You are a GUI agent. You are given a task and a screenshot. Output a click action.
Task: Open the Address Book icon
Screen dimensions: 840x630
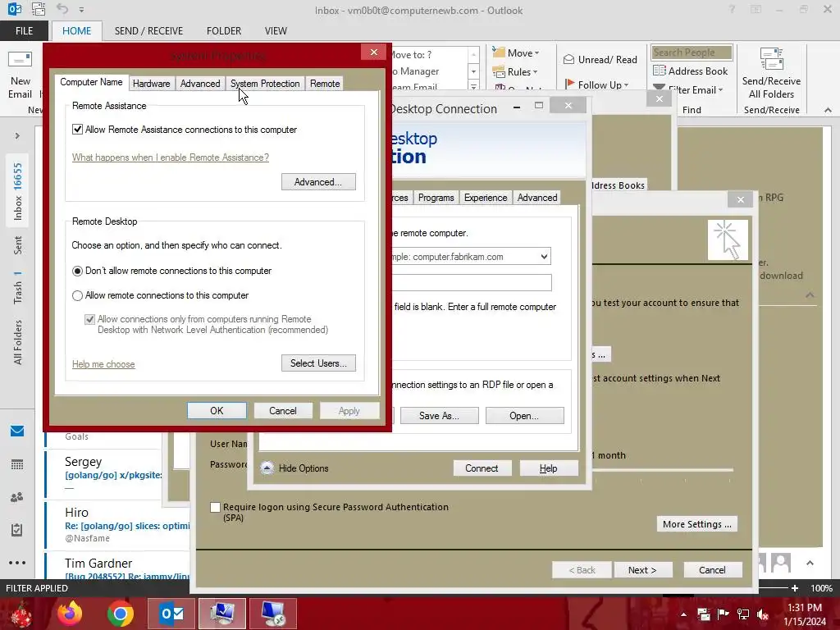[x=659, y=71]
